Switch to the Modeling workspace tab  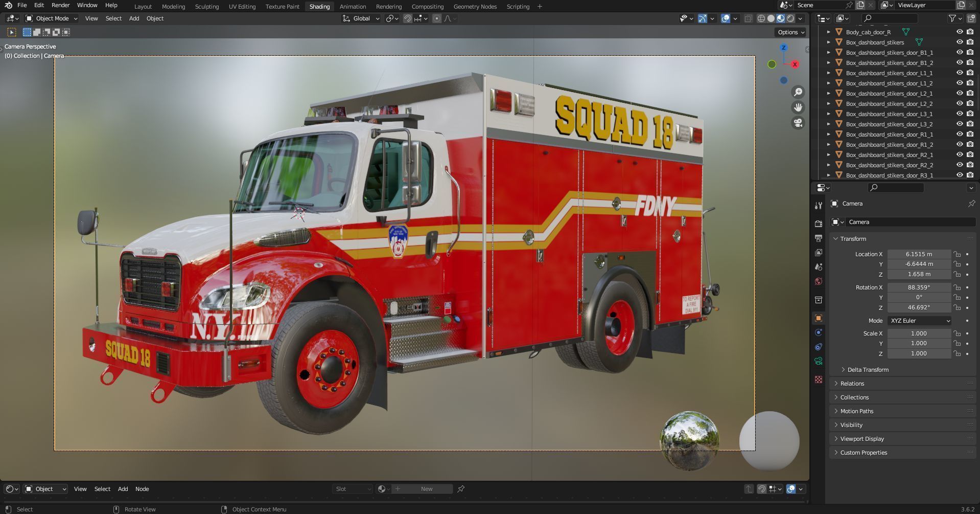[x=173, y=7]
